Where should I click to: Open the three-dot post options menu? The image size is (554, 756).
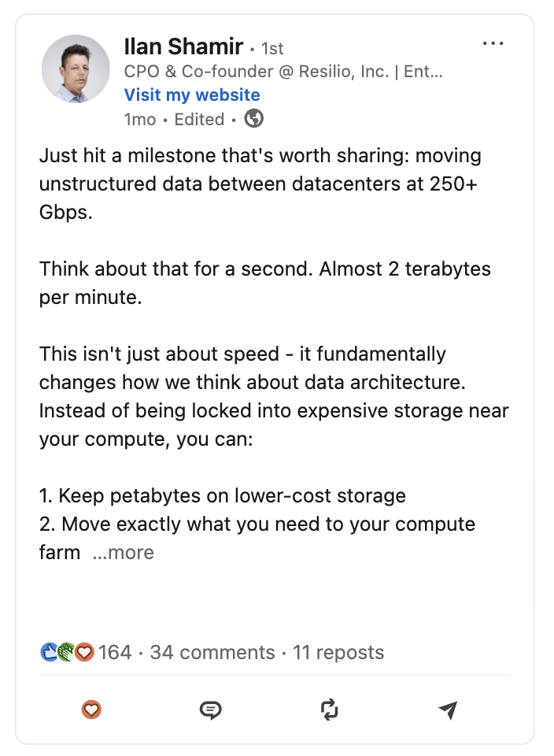(x=493, y=43)
